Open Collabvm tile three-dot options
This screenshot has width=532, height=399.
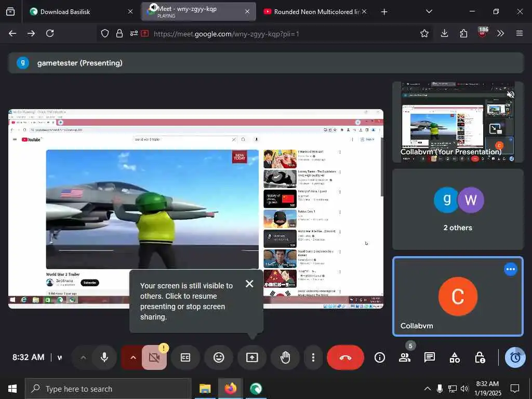click(510, 269)
